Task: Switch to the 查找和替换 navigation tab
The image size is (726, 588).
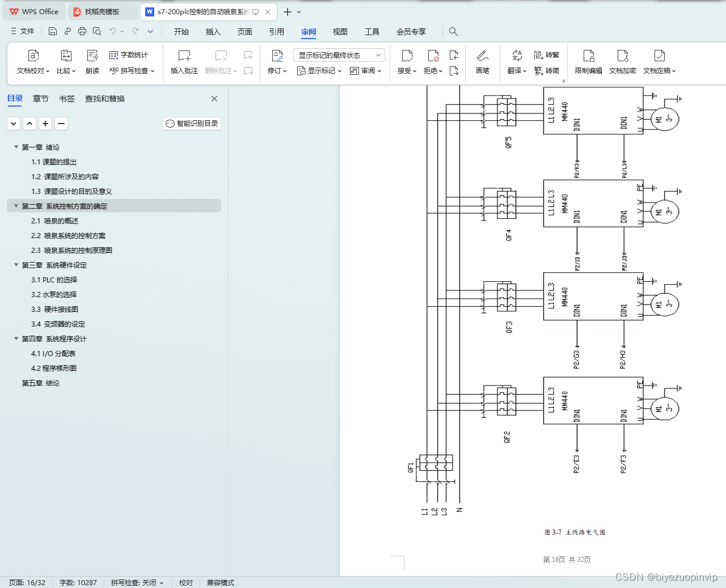Action: click(105, 99)
